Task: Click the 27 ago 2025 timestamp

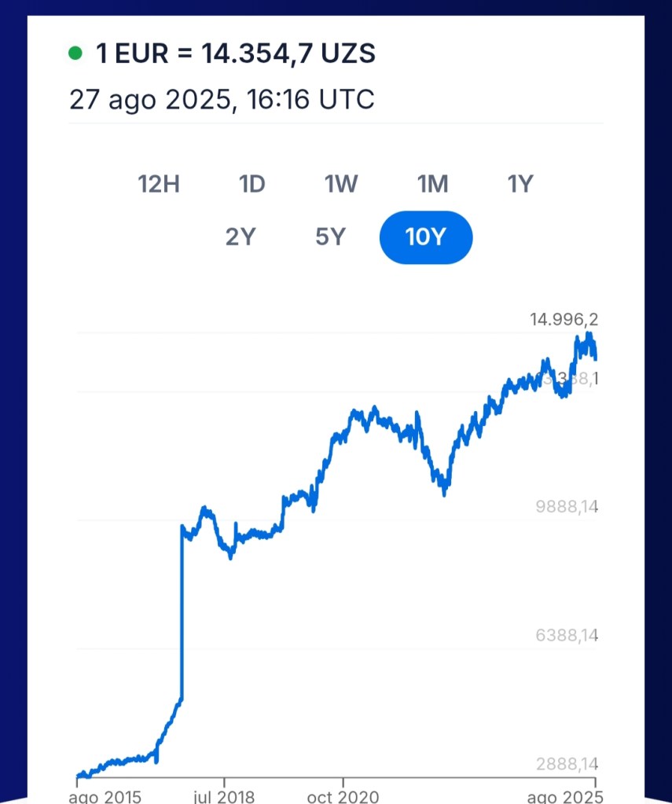Action: point(222,100)
